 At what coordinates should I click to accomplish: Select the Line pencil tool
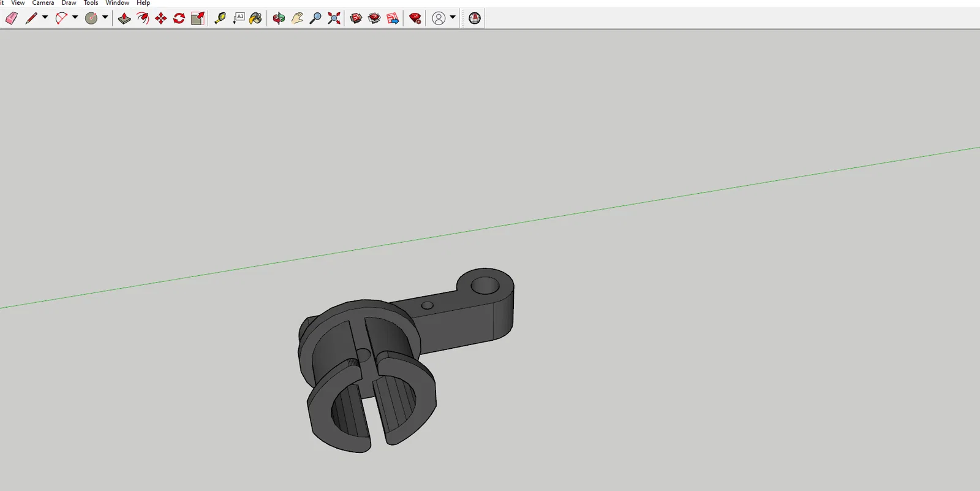tap(31, 18)
